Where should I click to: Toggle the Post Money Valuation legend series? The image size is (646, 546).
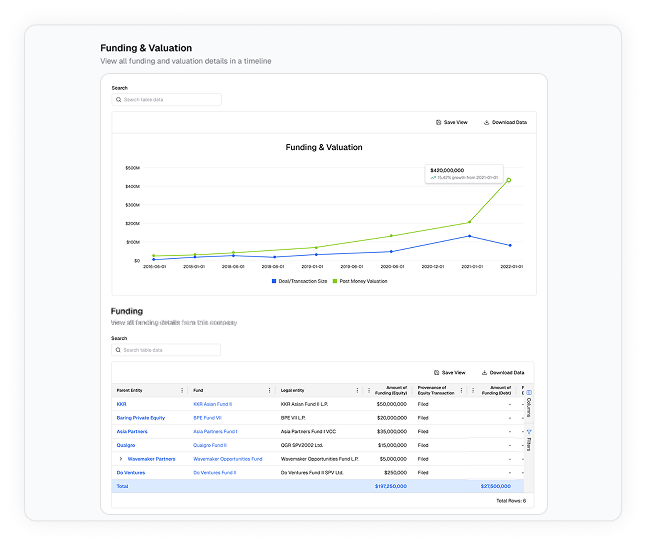point(362,281)
